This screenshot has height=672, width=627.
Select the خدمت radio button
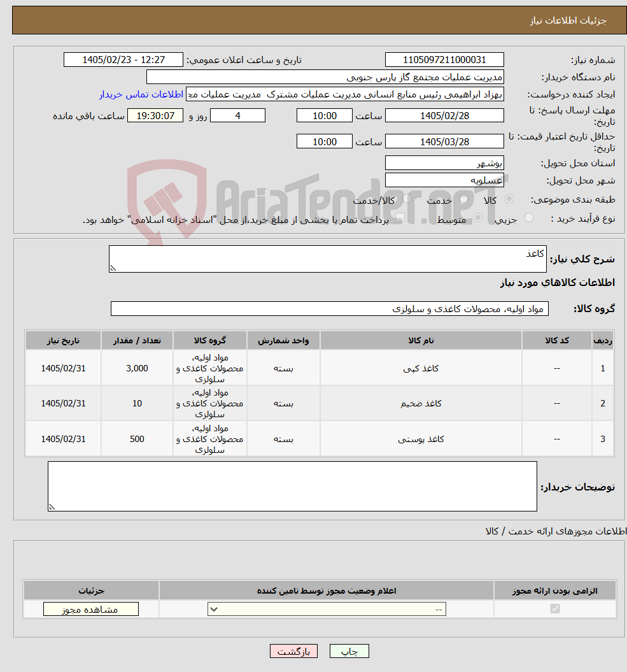point(463,199)
